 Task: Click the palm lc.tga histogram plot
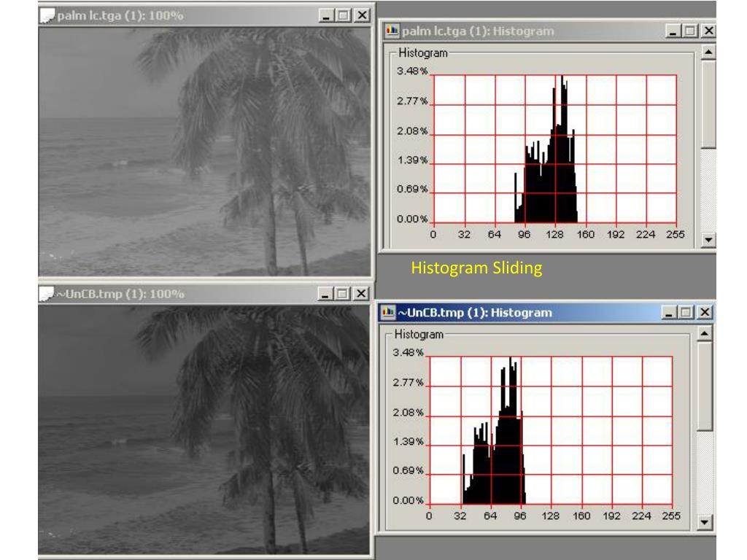coord(555,149)
